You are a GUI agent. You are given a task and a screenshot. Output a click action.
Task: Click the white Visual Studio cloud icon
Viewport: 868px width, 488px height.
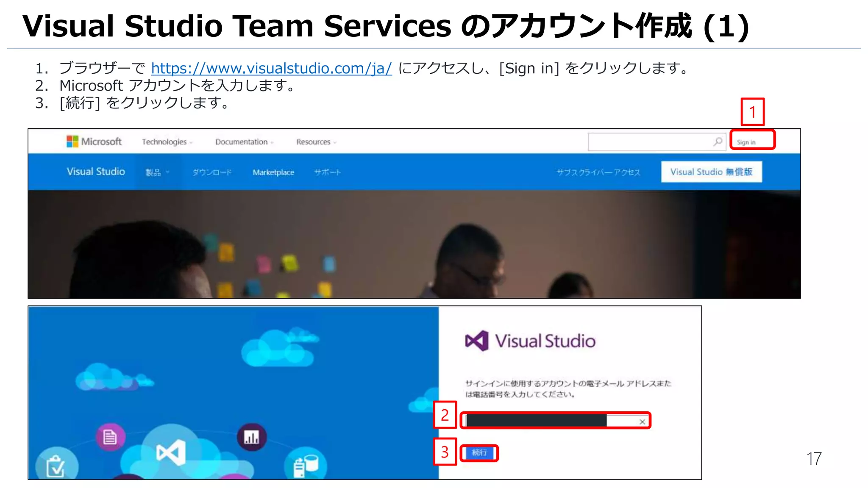click(170, 452)
